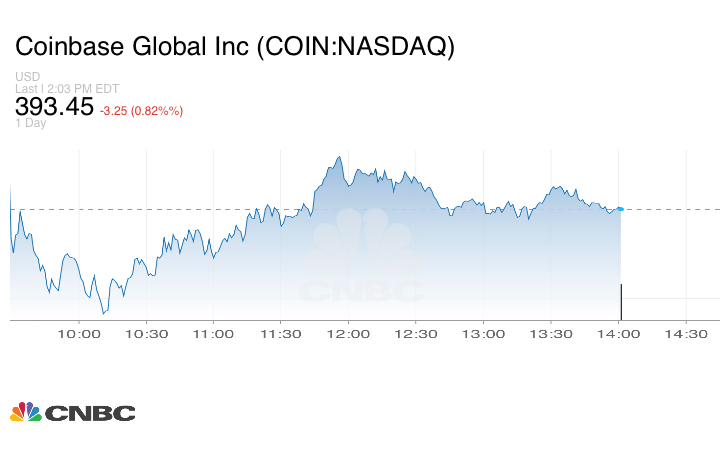Click the USD currency label
Viewport: 720px width, 450px height.
pyautogui.click(x=27, y=77)
